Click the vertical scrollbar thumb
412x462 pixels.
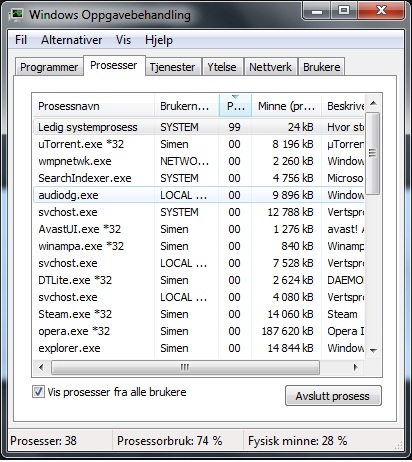click(x=373, y=153)
